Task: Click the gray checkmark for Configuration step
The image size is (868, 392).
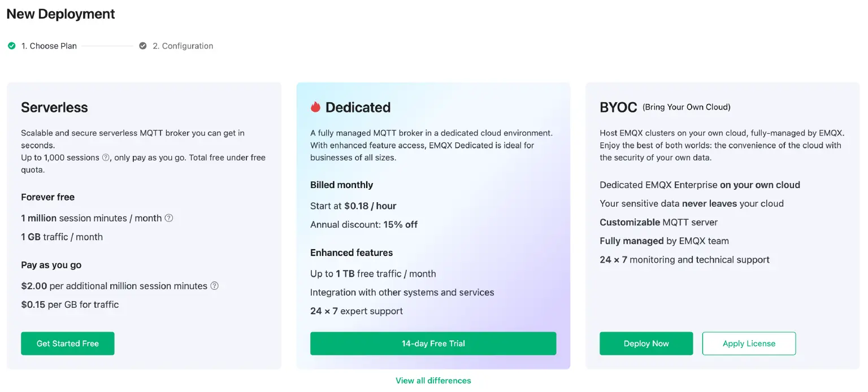Action: [143, 46]
